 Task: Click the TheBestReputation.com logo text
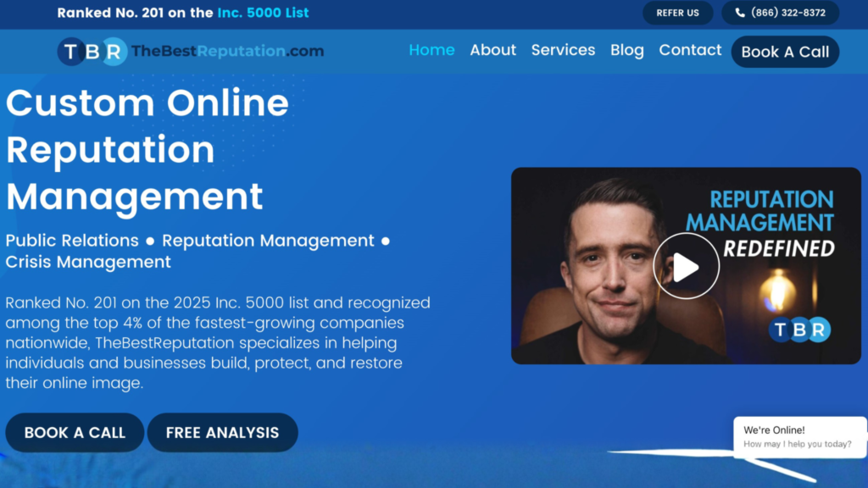click(x=227, y=52)
